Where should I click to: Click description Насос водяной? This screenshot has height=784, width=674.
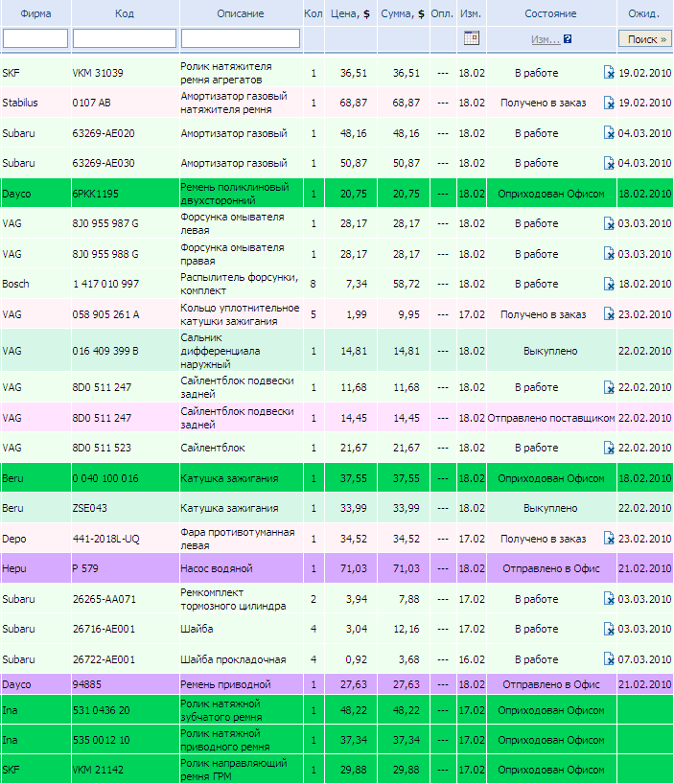(x=217, y=568)
